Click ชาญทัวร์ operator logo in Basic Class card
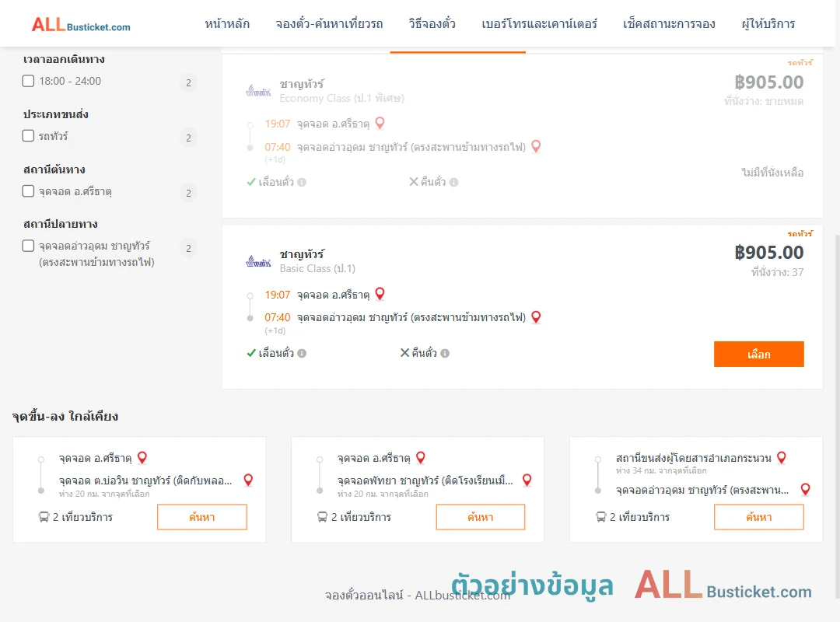This screenshot has height=622, width=840. coord(259,262)
